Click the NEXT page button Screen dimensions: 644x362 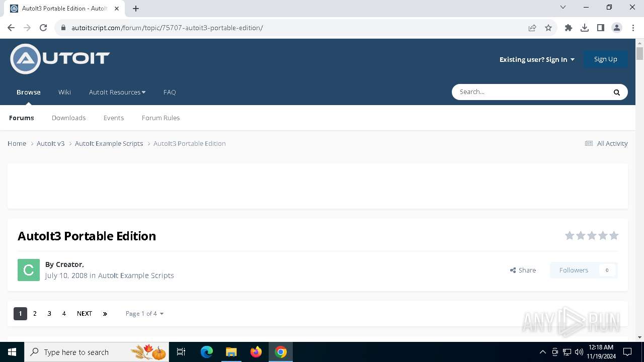coord(85,314)
